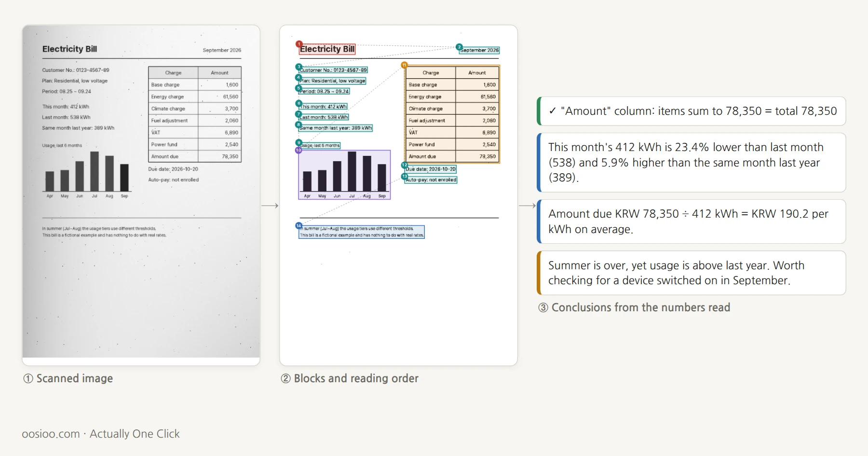The image size is (868, 456).
Task: Click "Due date: 2026-10-20" block in reading-order panel
Action: (431, 169)
